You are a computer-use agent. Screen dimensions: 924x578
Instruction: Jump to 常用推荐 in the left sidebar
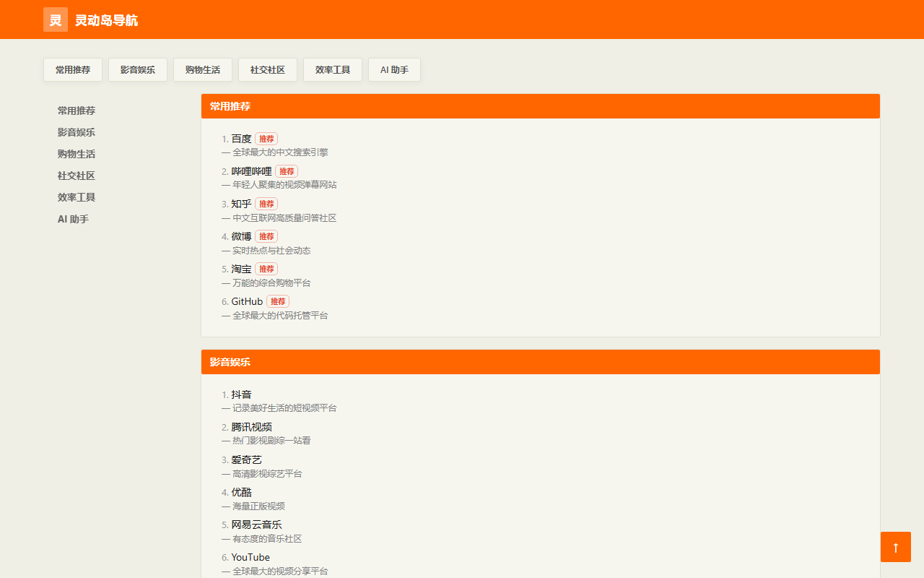point(77,111)
